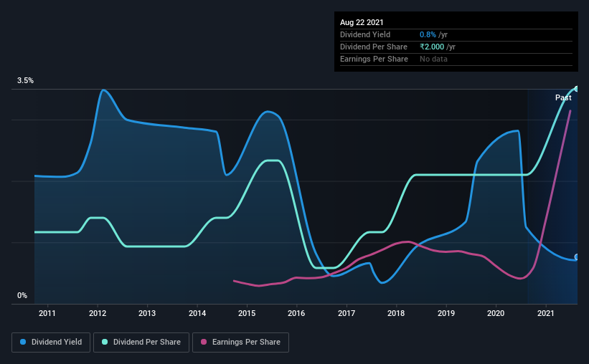The height and width of the screenshot is (364, 589).
Task: Click the 2012 x-axis label
Action: point(98,313)
